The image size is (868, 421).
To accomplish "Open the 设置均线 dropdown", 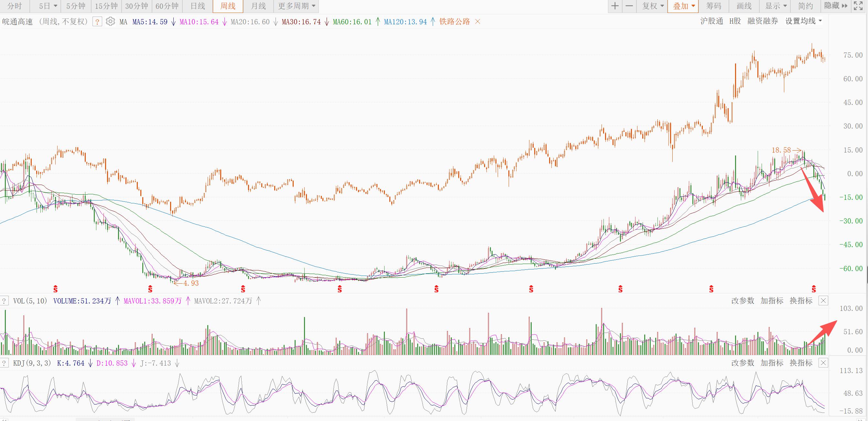I will pos(803,21).
